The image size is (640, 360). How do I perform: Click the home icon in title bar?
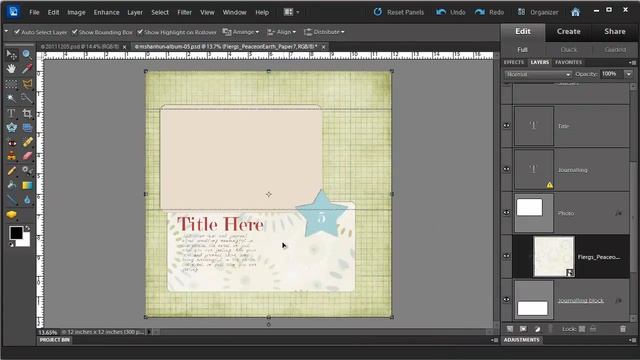tap(576, 12)
